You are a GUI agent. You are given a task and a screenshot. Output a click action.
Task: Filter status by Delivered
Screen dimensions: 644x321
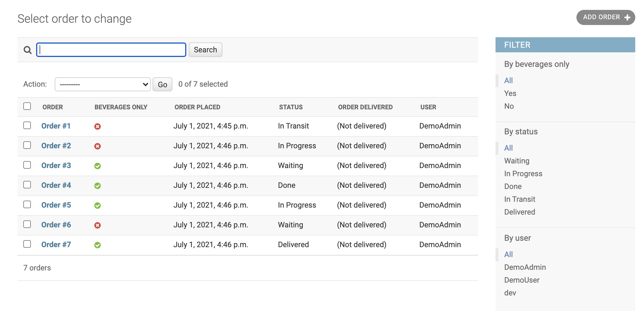(520, 212)
